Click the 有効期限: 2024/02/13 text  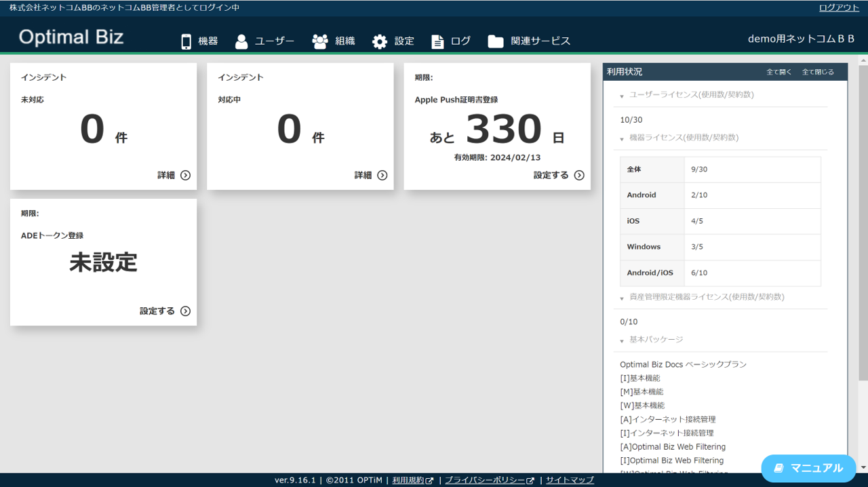coord(497,157)
